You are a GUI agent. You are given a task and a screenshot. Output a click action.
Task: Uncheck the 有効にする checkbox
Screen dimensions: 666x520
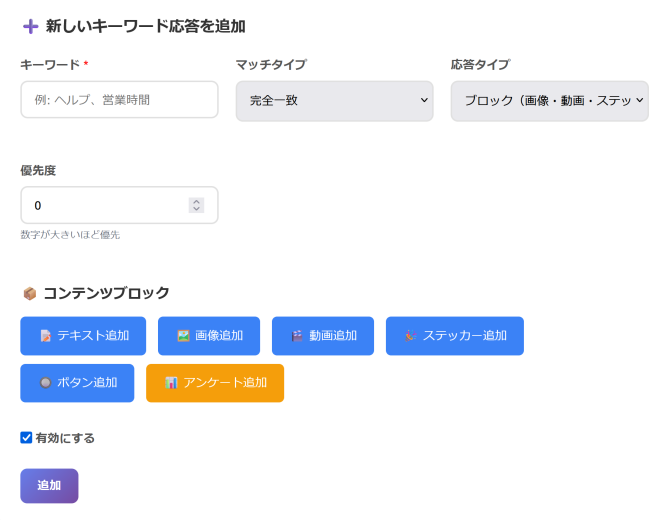(x=26, y=437)
